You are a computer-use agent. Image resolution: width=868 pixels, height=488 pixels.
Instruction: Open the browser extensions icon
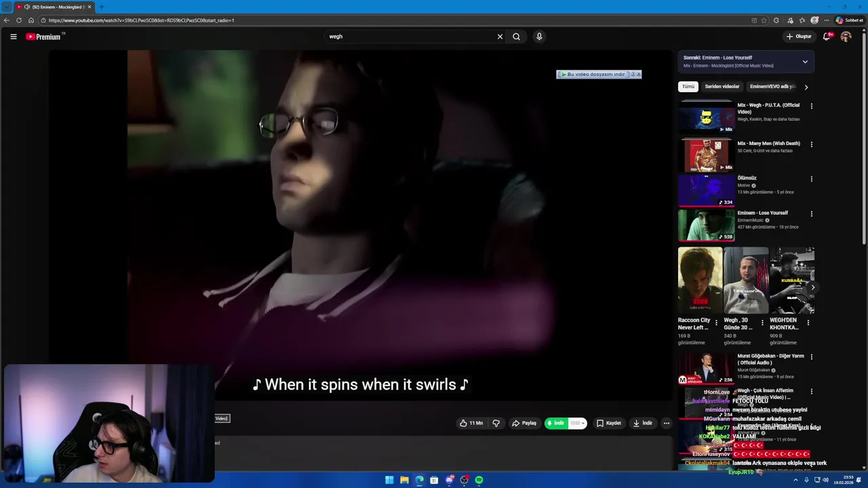click(776, 20)
